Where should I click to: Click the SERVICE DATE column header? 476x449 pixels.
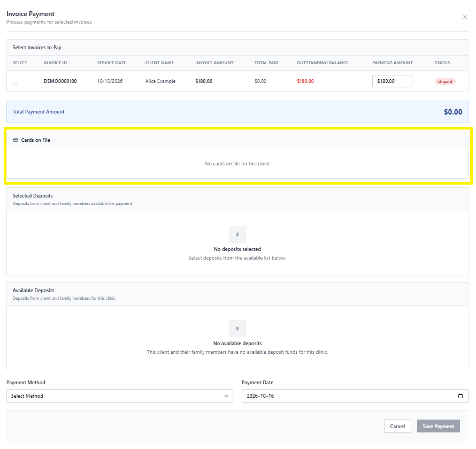point(111,63)
